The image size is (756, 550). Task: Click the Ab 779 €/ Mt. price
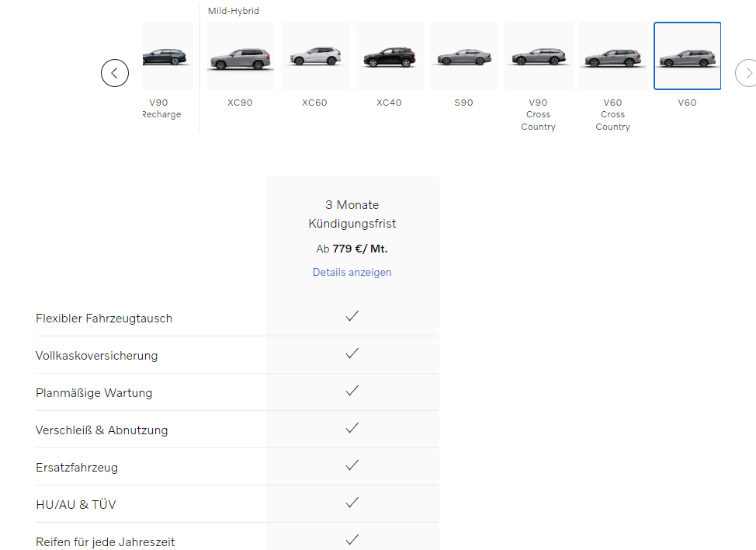[352, 249]
